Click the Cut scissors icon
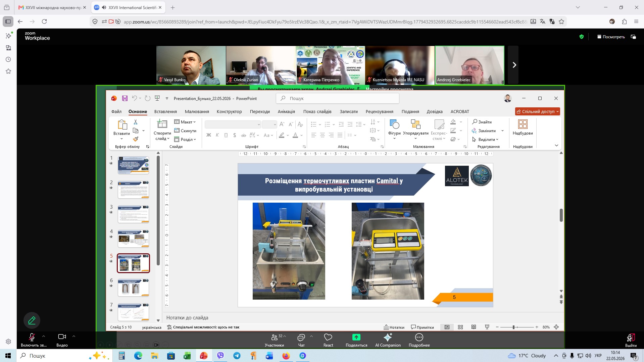 point(136,122)
